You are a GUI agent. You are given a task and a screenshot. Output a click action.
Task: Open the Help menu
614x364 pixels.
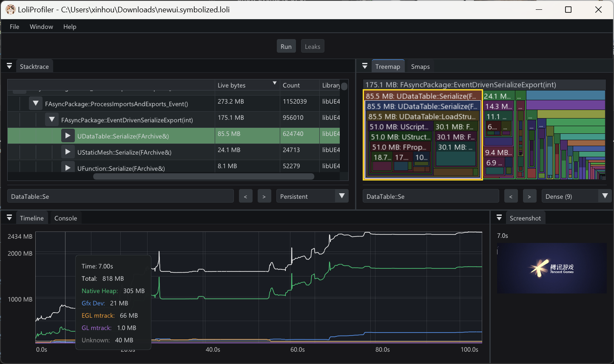[x=70, y=26]
